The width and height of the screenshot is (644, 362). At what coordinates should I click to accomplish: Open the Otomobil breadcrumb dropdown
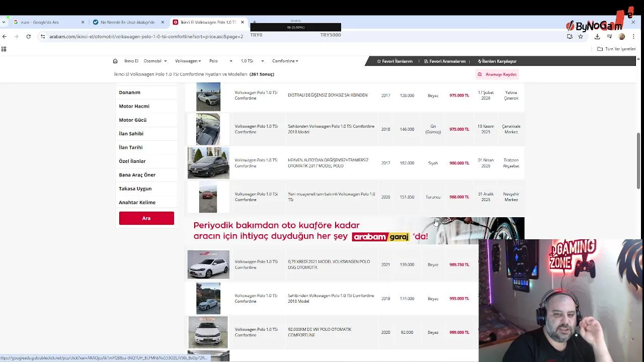pyautogui.click(x=155, y=61)
